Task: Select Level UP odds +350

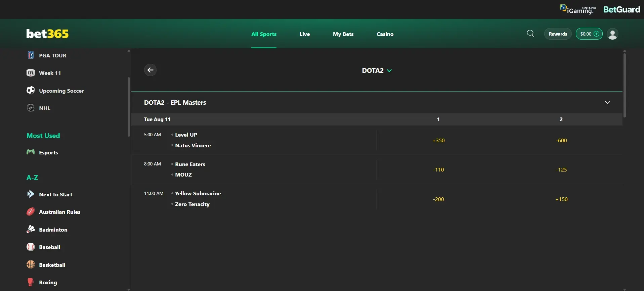Action: (x=438, y=140)
